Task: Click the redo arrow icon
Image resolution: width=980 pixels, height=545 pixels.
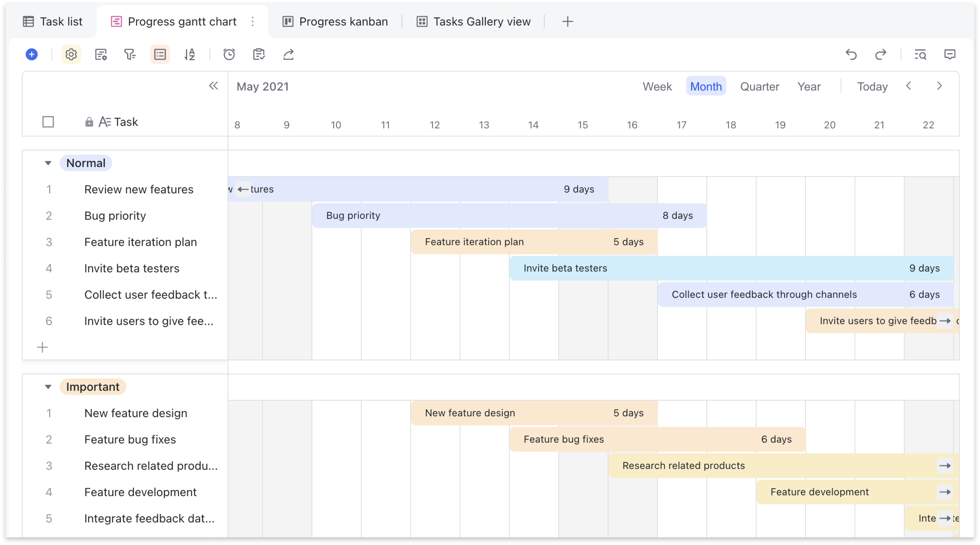Action: tap(881, 54)
